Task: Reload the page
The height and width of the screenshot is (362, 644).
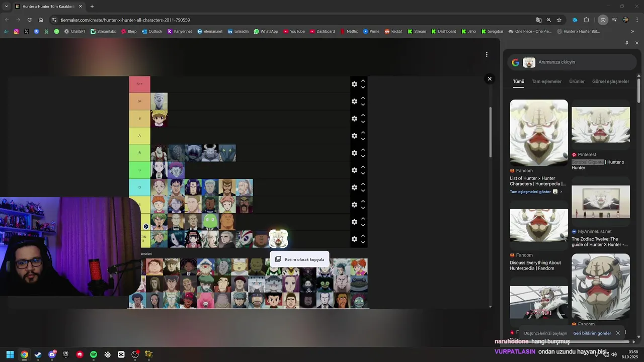Action: [29, 20]
